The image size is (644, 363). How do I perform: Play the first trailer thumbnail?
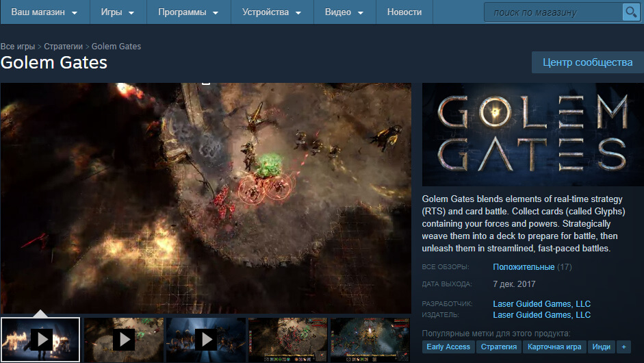40,340
